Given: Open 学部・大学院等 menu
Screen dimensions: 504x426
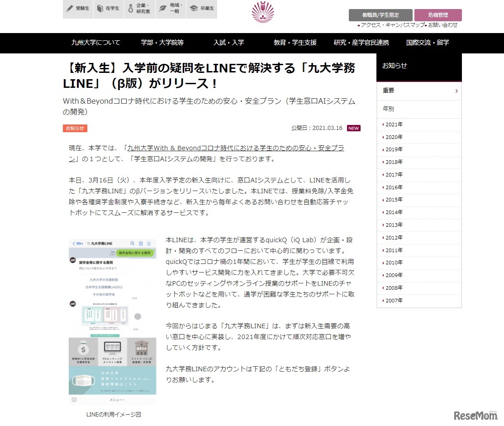Looking at the screenshot, I should click(162, 43).
